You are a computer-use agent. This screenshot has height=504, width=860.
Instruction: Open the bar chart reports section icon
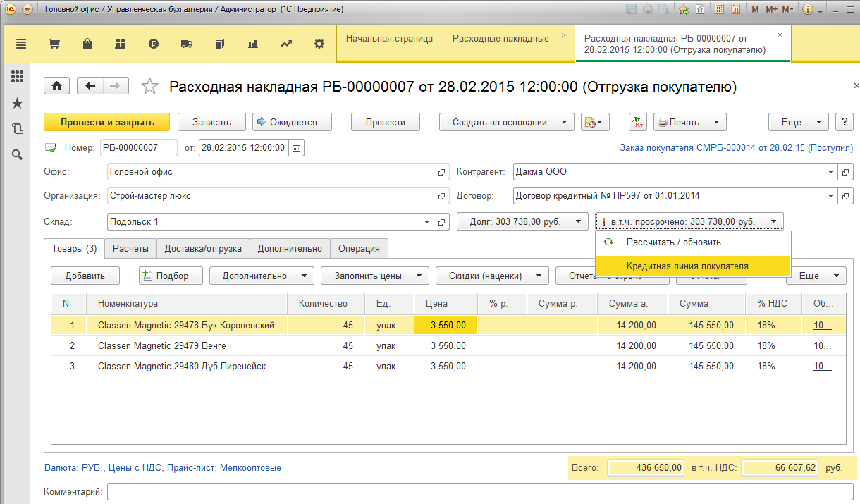pyautogui.click(x=253, y=44)
